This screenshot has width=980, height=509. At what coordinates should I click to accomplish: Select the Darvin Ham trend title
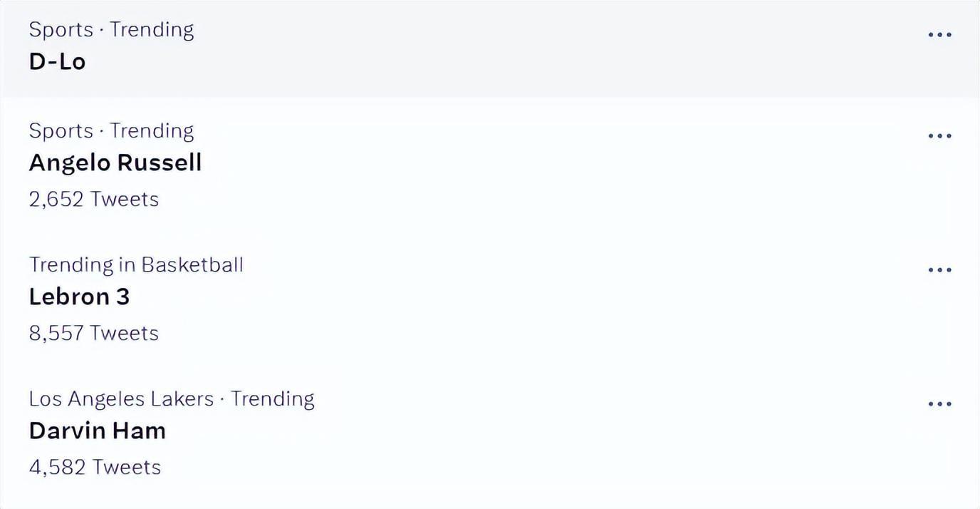[x=97, y=431]
